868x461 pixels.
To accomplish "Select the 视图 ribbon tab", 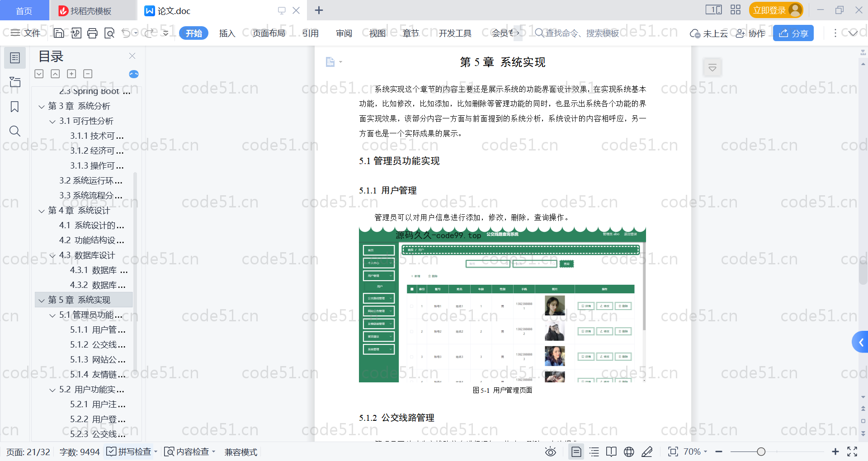I will pyautogui.click(x=377, y=33).
